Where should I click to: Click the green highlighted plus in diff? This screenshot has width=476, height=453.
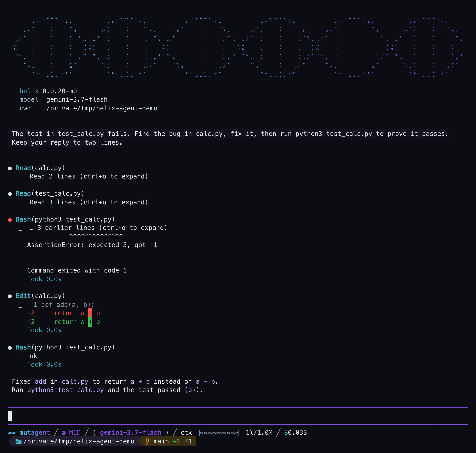90,322
